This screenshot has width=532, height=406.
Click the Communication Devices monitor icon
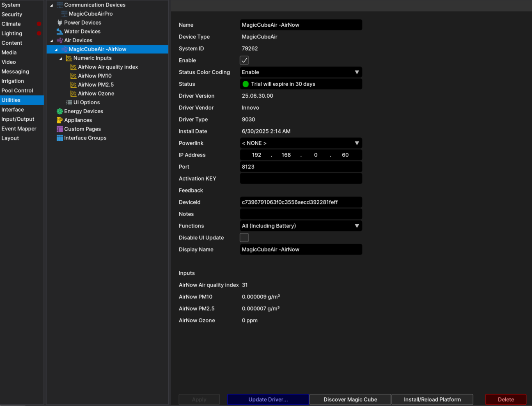pos(60,5)
